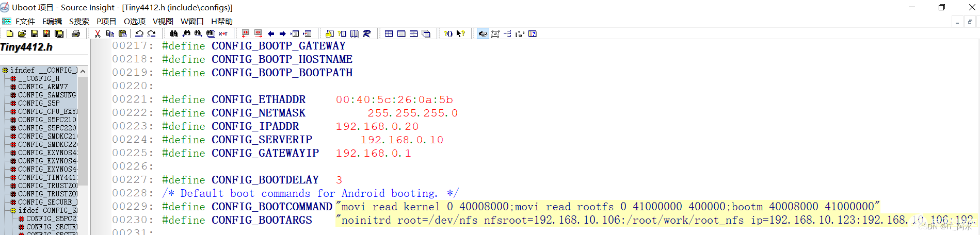Print the file using the printer icon

point(76,33)
